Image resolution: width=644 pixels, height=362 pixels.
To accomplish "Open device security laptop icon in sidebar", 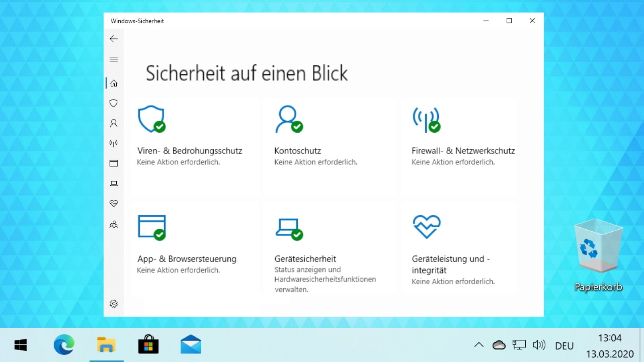I will [x=114, y=183].
